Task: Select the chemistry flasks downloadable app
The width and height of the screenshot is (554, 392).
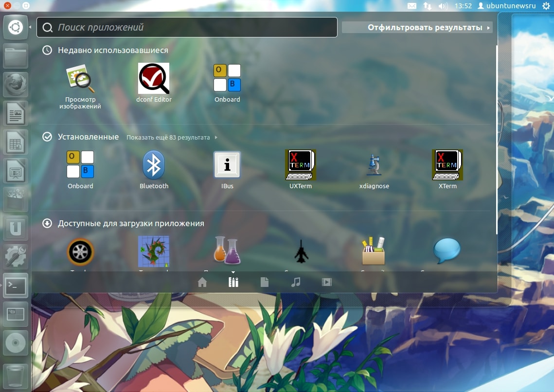Action: (x=227, y=250)
